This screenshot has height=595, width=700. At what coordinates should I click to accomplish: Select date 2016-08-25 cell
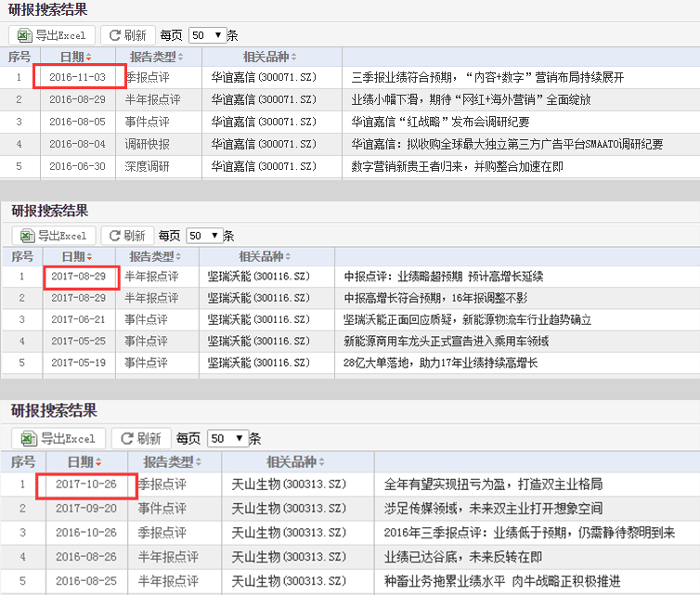(86, 581)
